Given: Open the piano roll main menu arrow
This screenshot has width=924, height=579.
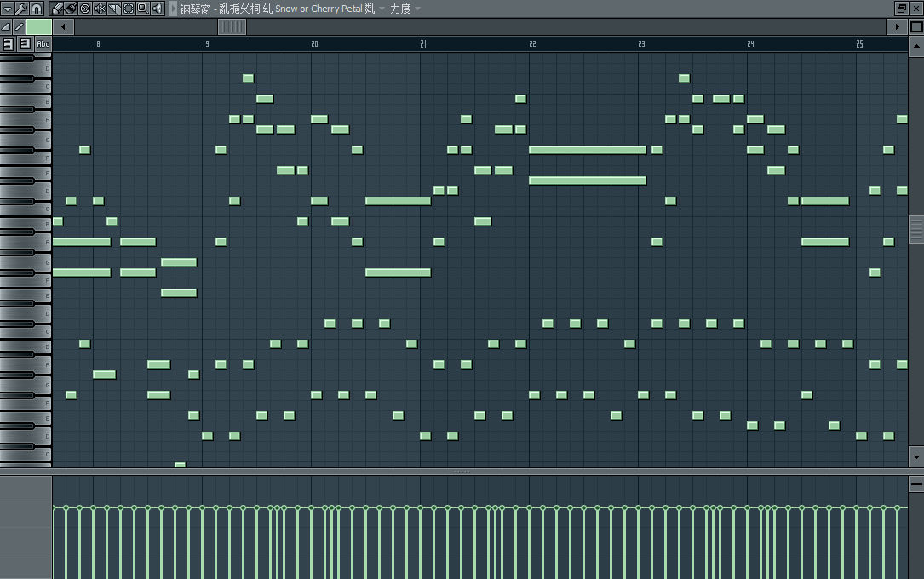Looking at the screenshot, I should pyautogui.click(x=7, y=9).
